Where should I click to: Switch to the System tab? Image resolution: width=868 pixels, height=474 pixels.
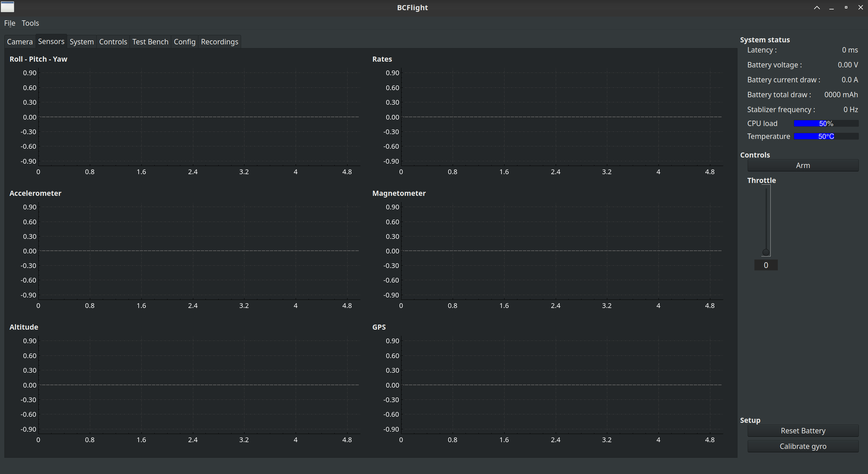(x=81, y=42)
